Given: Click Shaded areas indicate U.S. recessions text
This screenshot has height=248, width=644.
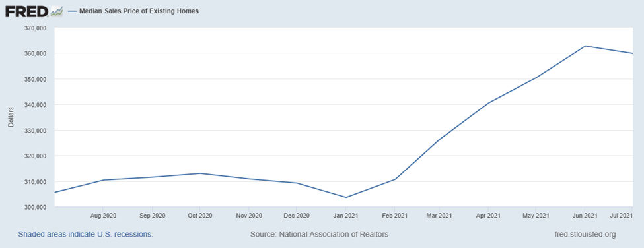Looking at the screenshot, I should pos(85,234).
